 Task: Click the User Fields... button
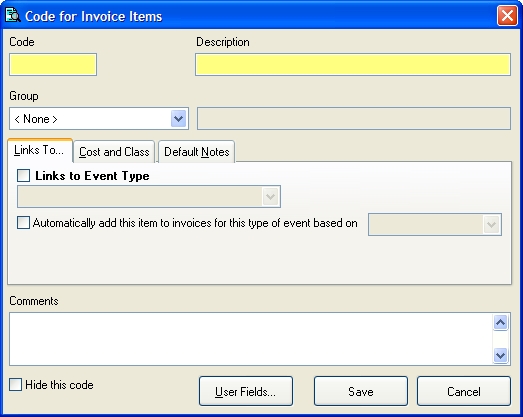click(x=246, y=391)
